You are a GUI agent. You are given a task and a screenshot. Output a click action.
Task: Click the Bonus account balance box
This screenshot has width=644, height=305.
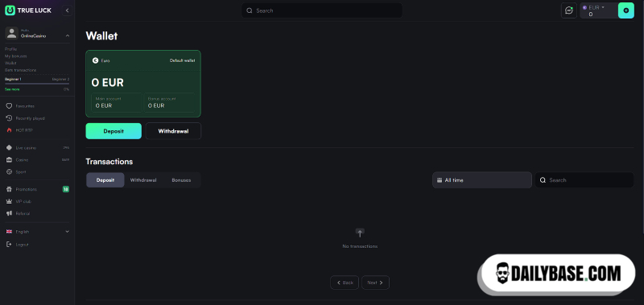[169, 103]
